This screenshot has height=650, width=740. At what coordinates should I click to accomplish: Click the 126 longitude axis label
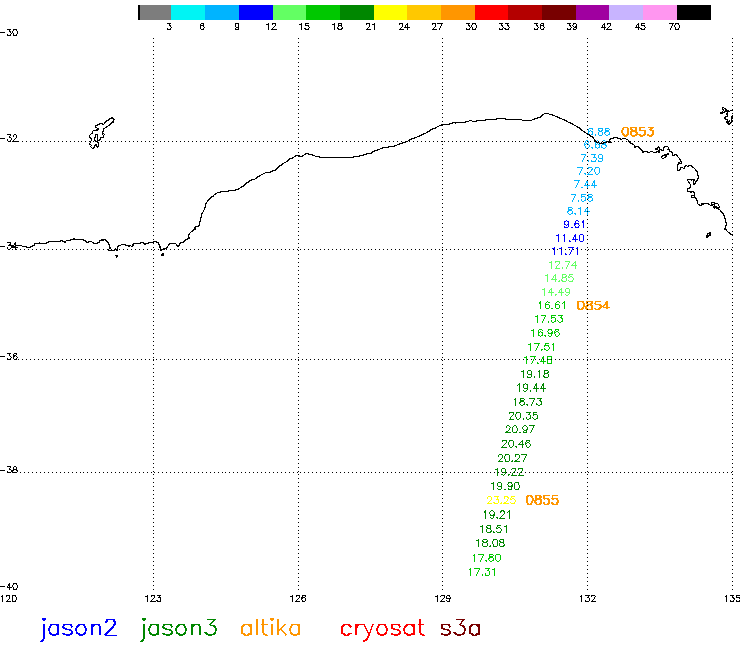pos(298,599)
